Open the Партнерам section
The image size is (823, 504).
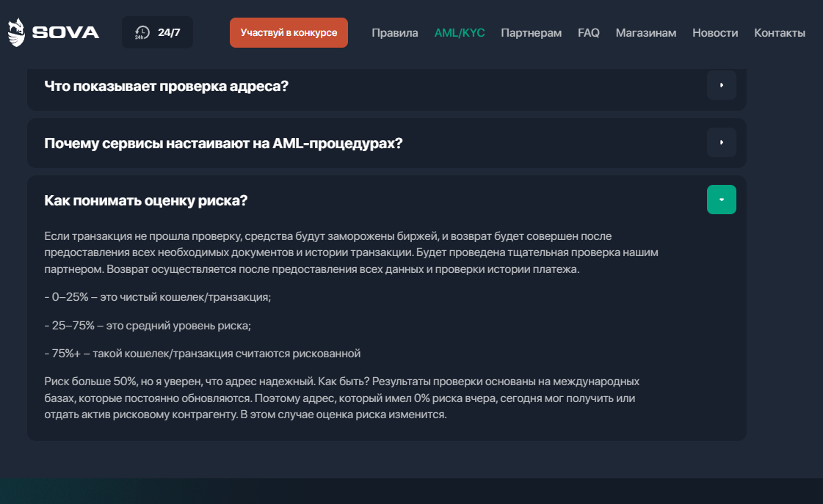point(532,32)
